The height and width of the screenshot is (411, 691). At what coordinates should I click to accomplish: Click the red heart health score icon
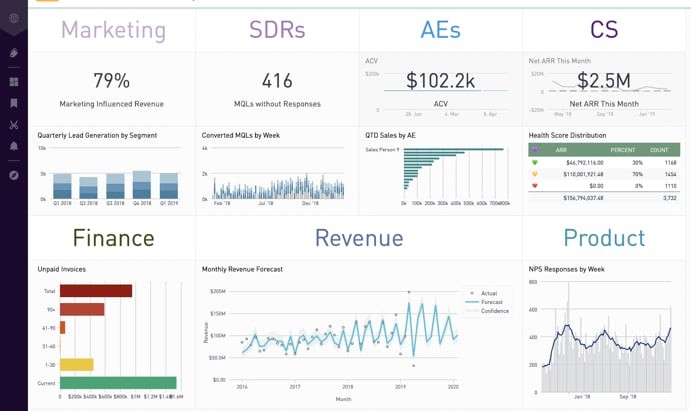pyautogui.click(x=535, y=186)
